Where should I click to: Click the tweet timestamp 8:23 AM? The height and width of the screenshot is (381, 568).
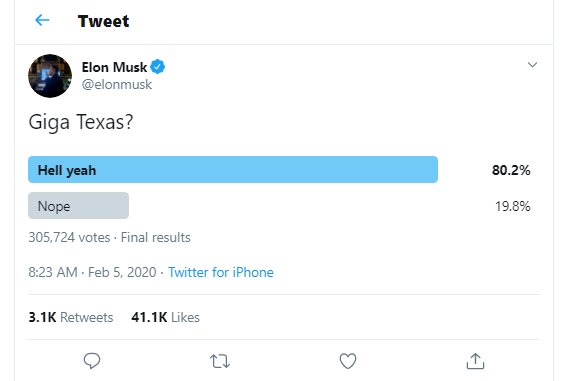pyautogui.click(x=53, y=272)
